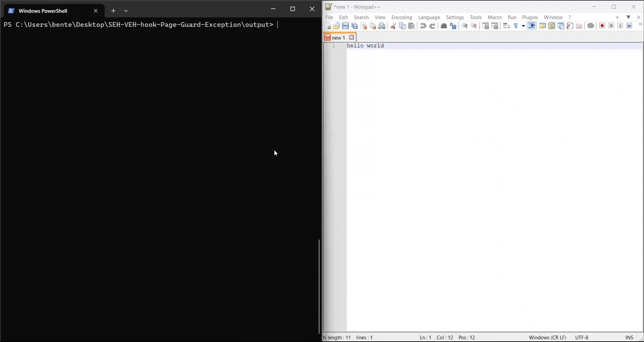Toggle synchronize vertical scrolling icon
Screen dimensions: 644x342
pyautogui.click(x=485, y=26)
